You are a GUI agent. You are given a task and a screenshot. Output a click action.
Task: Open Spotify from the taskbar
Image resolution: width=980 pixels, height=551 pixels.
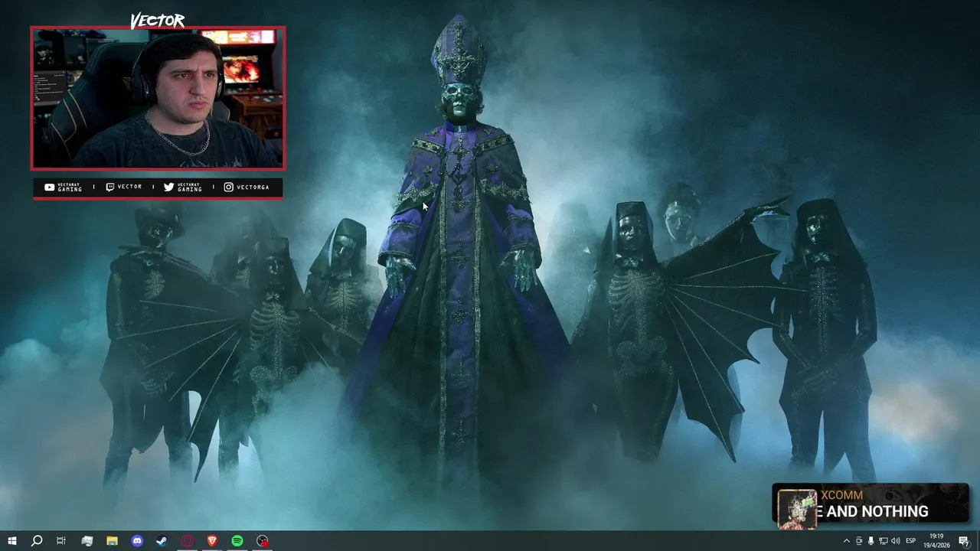[237, 541]
